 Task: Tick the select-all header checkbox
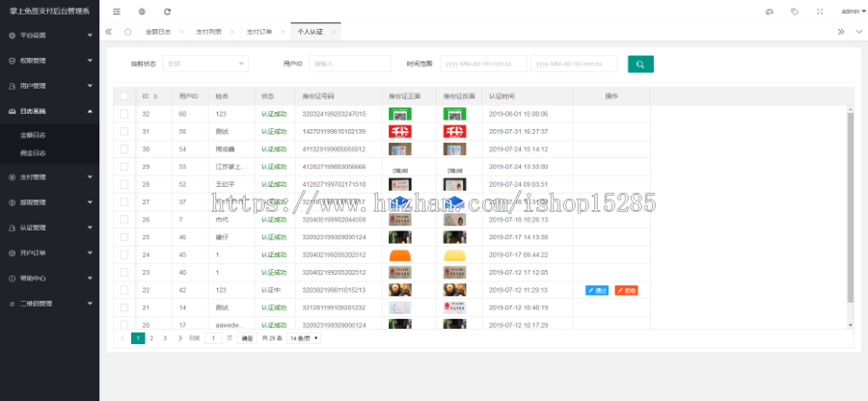pos(124,96)
